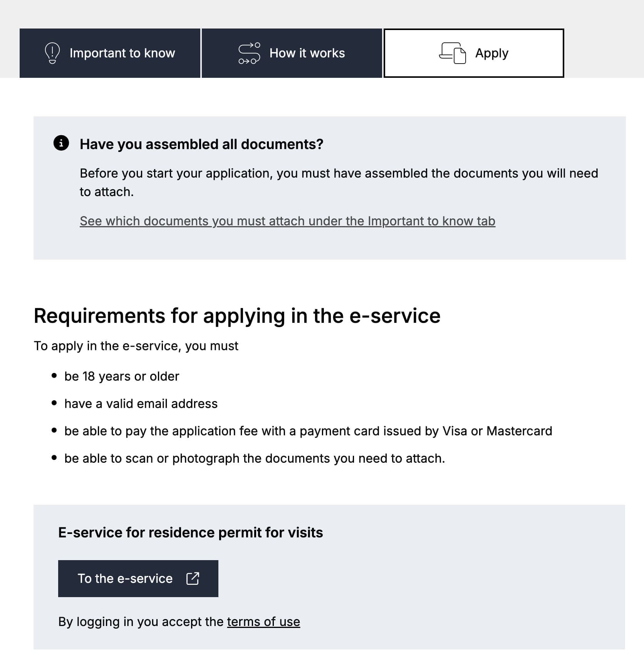Click the external link icon on e-service button
Screen dimensions: 644x668
[x=193, y=578]
